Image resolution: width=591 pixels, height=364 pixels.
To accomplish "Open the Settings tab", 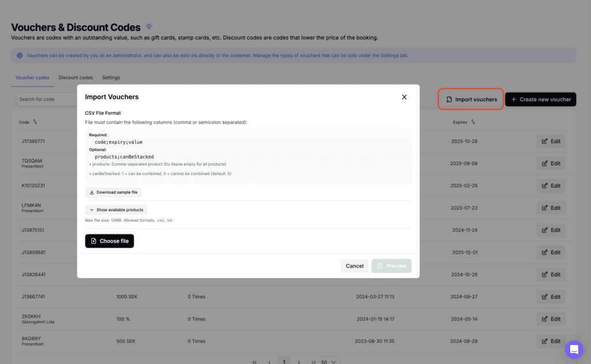I will 111,77.
